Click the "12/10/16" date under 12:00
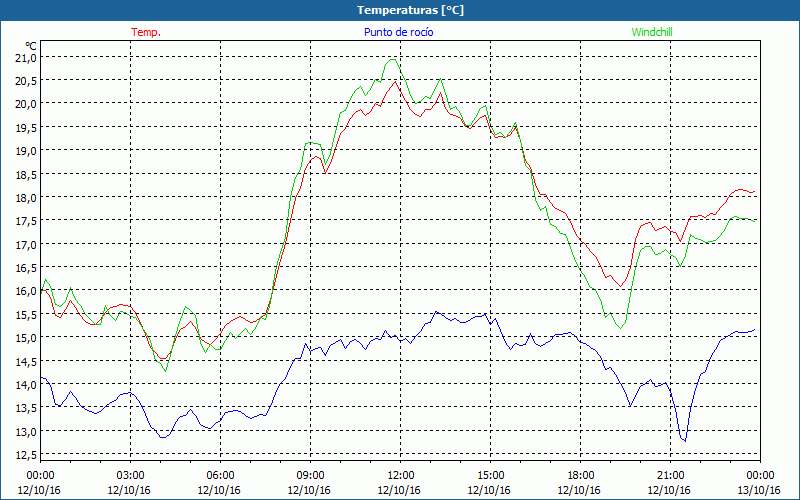Screen dimensions: 800x500 399,490
